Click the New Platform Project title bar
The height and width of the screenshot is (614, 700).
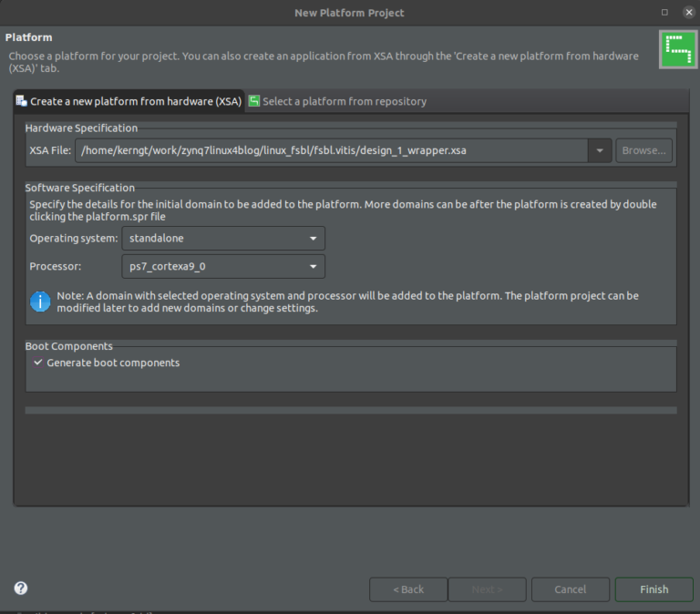(349, 12)
